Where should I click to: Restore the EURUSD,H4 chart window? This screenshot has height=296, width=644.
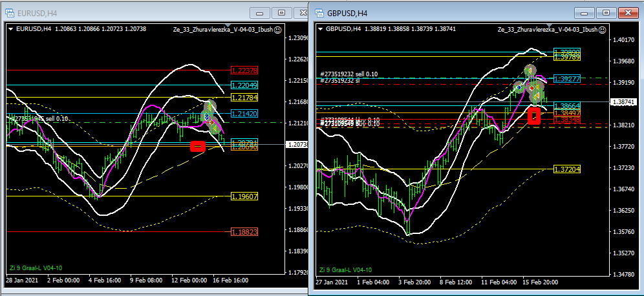click(282, 13)
